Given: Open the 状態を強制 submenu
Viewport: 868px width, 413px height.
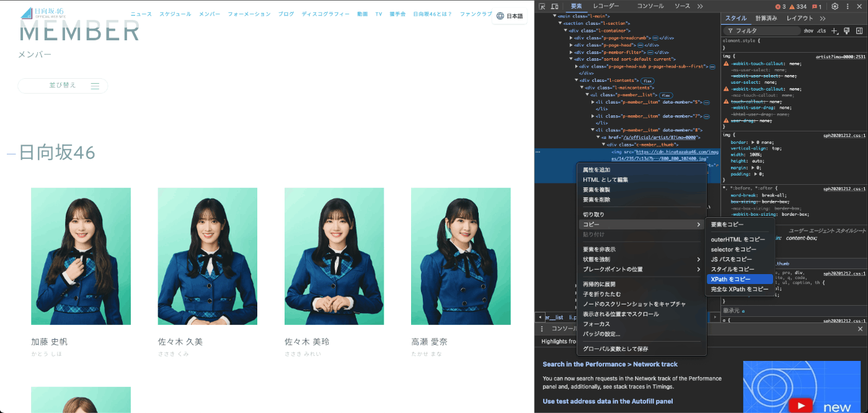Looking at the screenshot, I should pyautogui.click(x=642, y=259).
